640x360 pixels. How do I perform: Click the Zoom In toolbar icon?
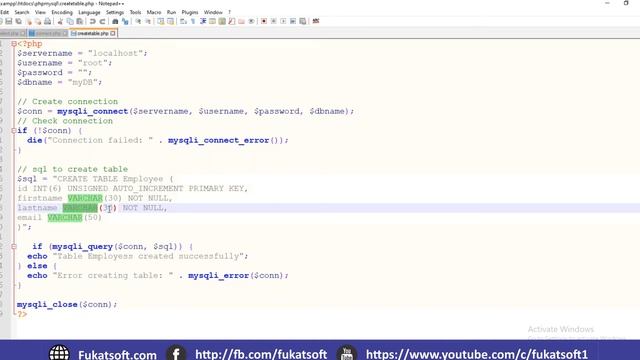[138, 21]
